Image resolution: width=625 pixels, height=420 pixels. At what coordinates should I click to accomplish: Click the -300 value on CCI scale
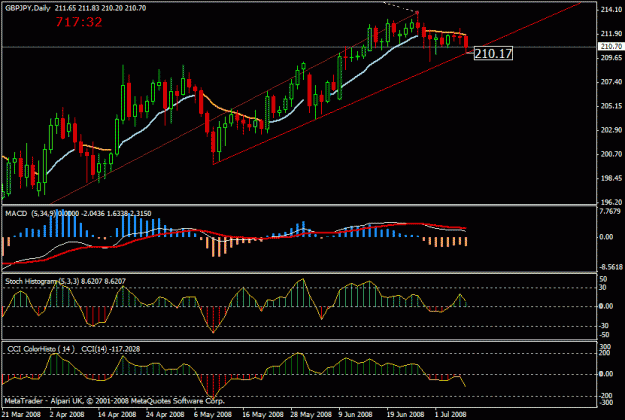pyautogui.click(x=605, y=402)
